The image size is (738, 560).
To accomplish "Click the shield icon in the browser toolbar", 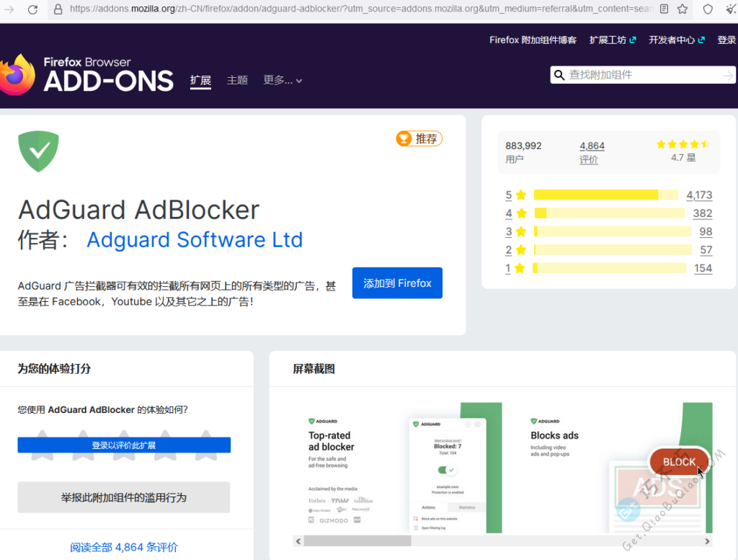I will coord(708,9).
